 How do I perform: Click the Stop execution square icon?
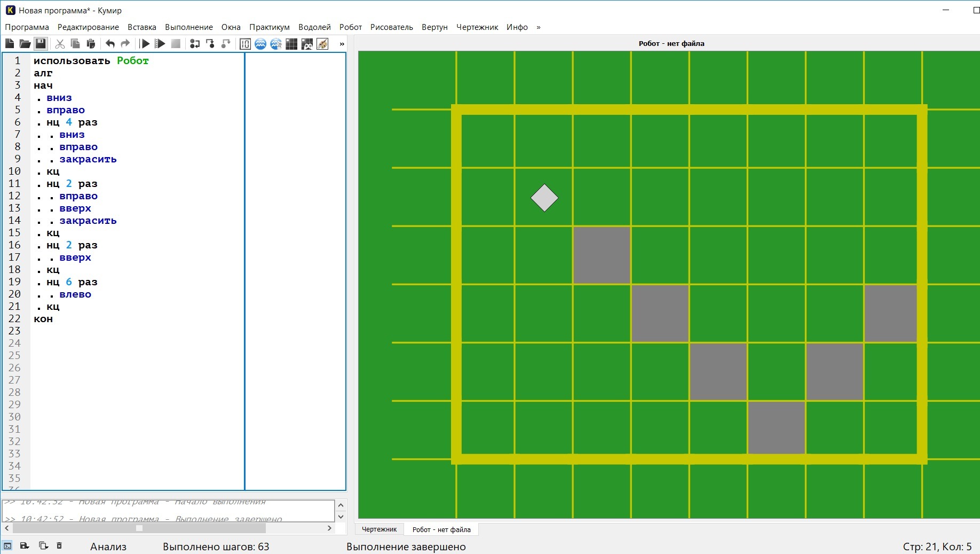click(176, 44)
